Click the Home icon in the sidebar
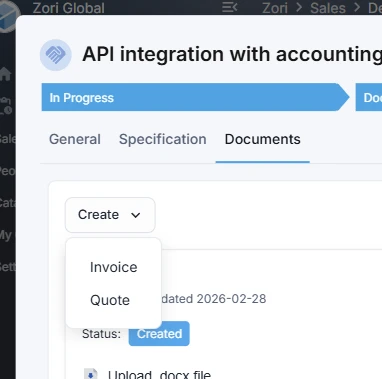The height and width of the screenshot is (379, 382). click(x=6, y=74)
